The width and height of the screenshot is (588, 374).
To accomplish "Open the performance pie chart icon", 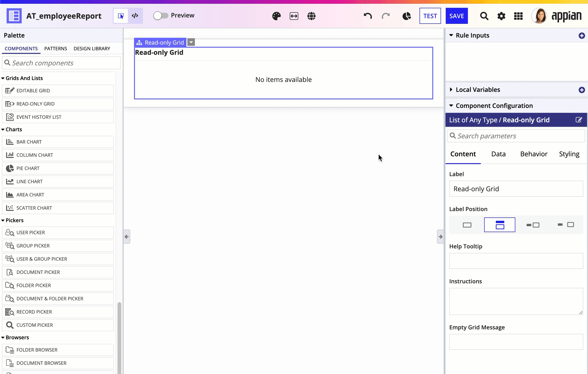I will click(x=407, y=16).
